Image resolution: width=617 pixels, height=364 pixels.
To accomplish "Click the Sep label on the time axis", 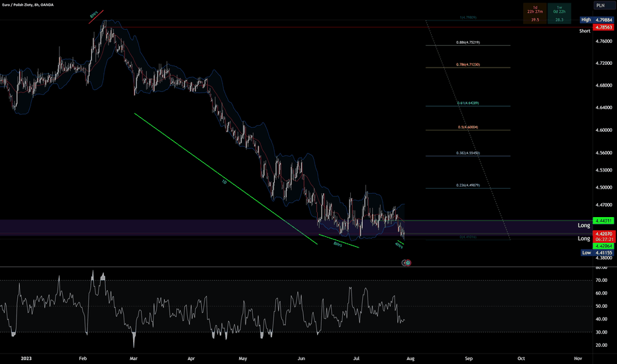I will 469,358.
